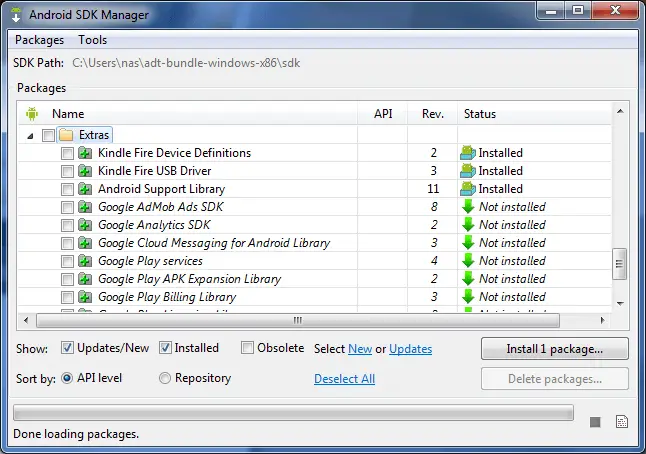Tick the Extras group checkbox
Image resolution: width=646 pixels, height=454 pixels.
[x=48, y=135]
